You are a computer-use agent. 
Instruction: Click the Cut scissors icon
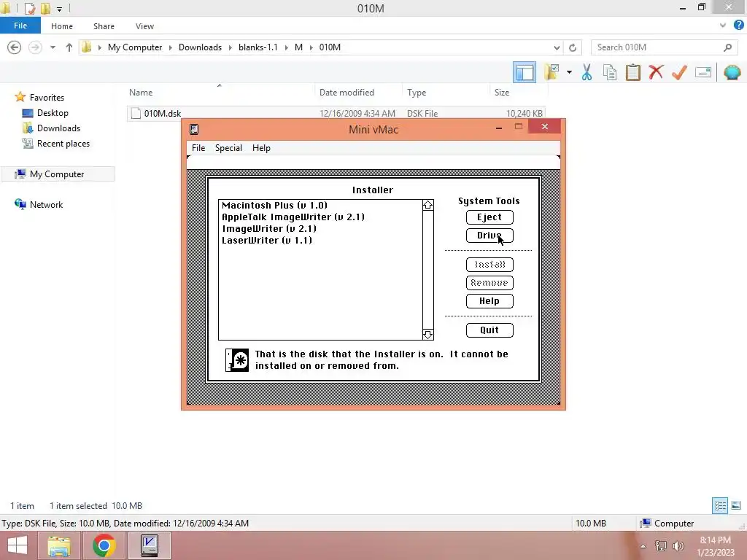click(x=587, y=72)
